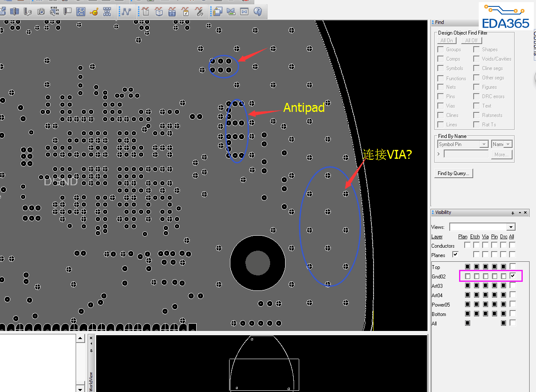The image size is (536, 392).
Task: Open the Symbol Pin dropdown
Action: point(484,144)
